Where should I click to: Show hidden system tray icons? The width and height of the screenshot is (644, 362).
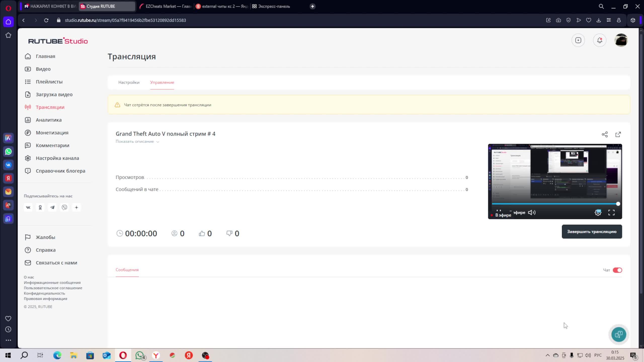click(547, 355)
